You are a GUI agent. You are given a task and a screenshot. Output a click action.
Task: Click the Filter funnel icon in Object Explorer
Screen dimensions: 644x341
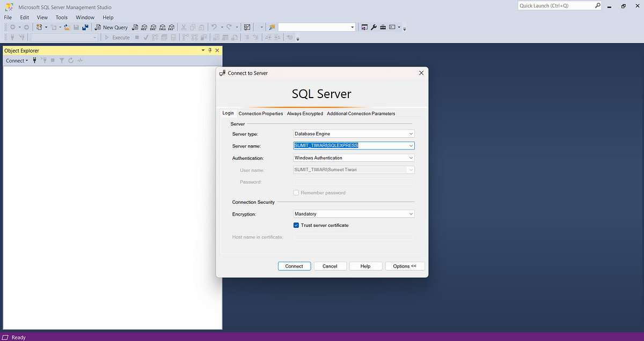click(62, 61)
